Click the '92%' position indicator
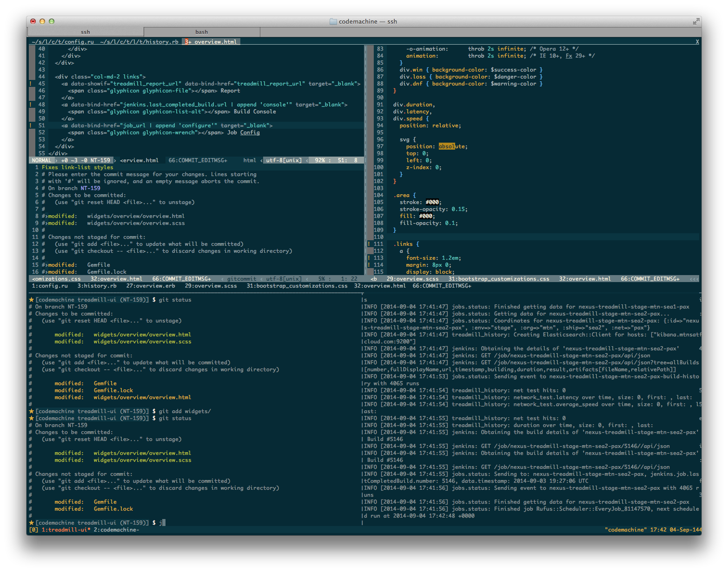 (x=320, y=160)
